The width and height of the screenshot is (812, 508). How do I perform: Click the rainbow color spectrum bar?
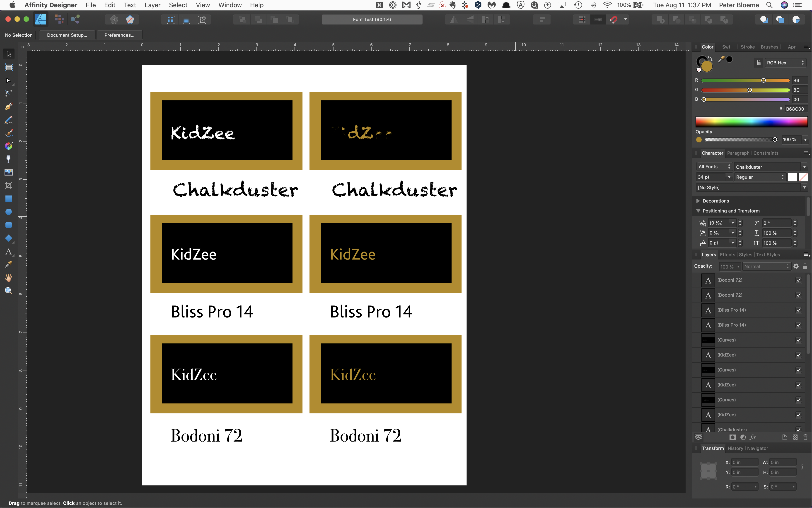(x=752, y=122)
